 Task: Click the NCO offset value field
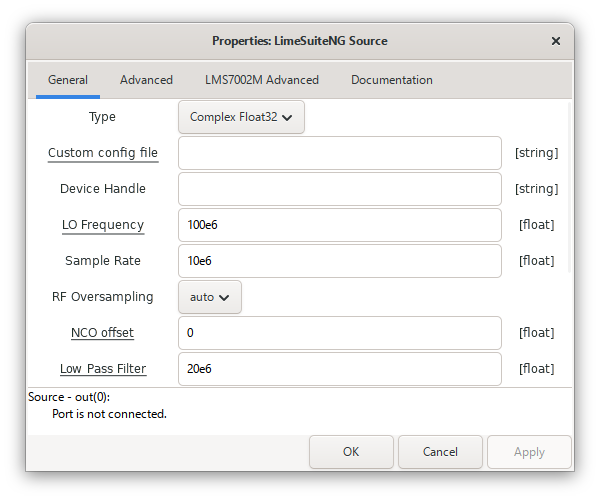pos(339,333)
